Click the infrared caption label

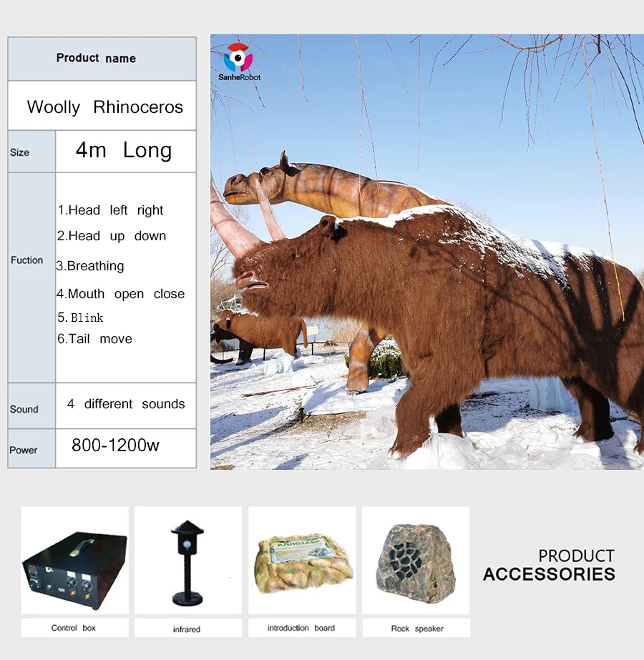pos(187,629)
